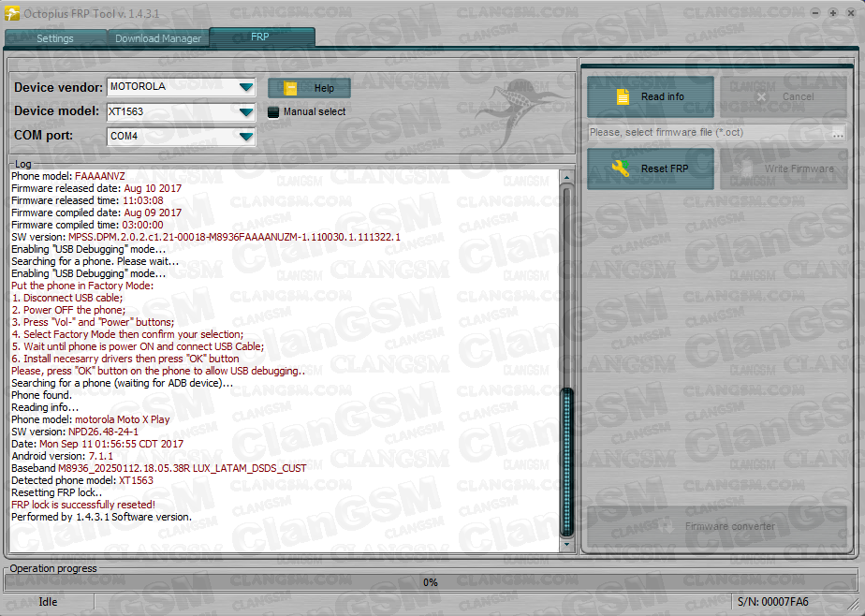This screenshot has height=616, width=865.
Task: Click 'Firmware compiled date: Aug 09 2017' line
Action: (x=96, y=213)
